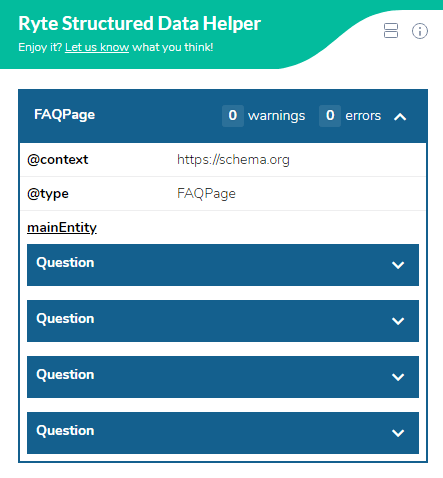Click the '@type' property label
Image resolution: width=443 pixels, height=478 pixels.
(48, 194)
